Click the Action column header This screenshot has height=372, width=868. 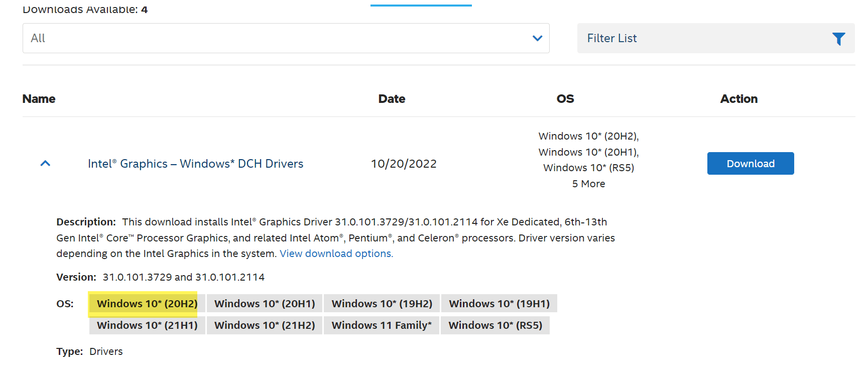coord(739,99)
